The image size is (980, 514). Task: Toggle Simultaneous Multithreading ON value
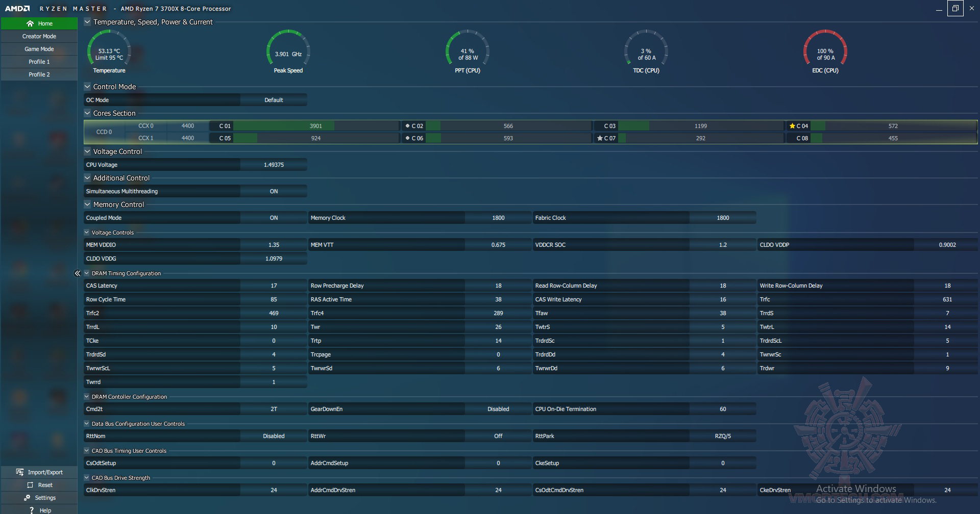(x=274, y=191)
